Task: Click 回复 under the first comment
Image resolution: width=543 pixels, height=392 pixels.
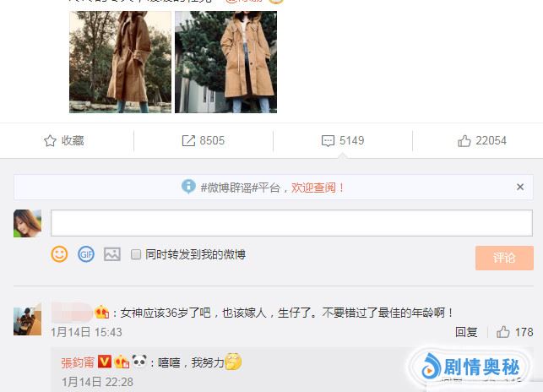Action: (466, 332)
